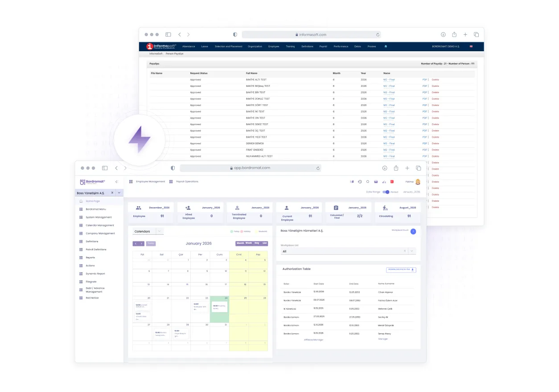This screenshot has height=392, width=559.
Task: Click the Bordromat logo in the sidebar
Action: click(x=93, y=181)
